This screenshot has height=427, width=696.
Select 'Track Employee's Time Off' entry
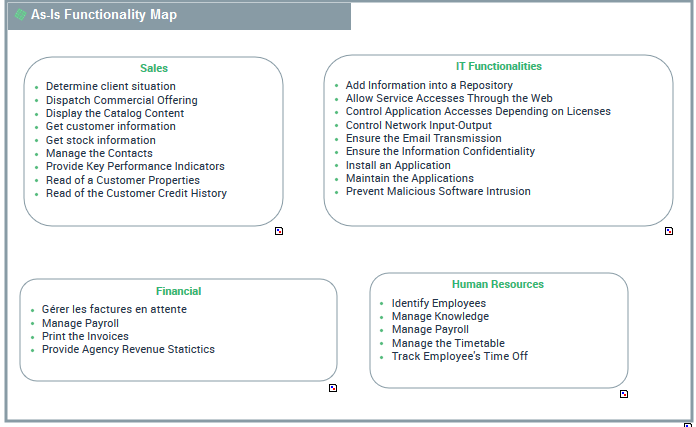pos(459,357)
